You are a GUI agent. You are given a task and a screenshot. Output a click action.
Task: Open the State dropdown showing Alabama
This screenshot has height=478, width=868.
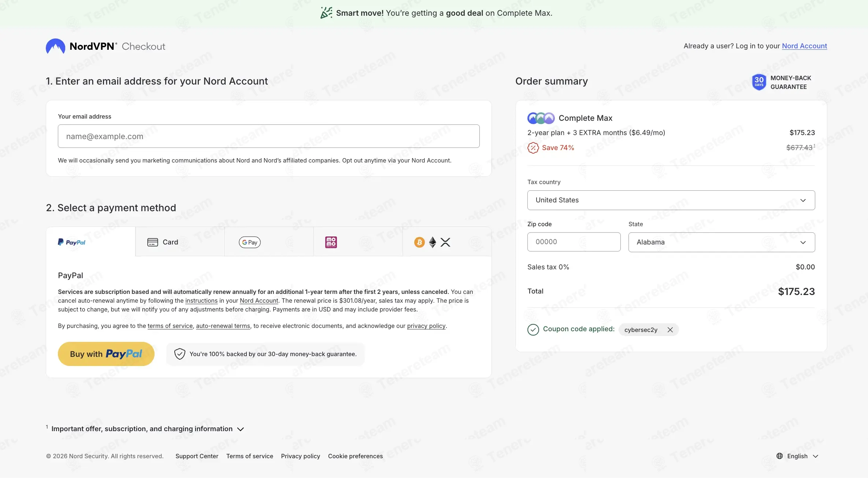[722, 242]
